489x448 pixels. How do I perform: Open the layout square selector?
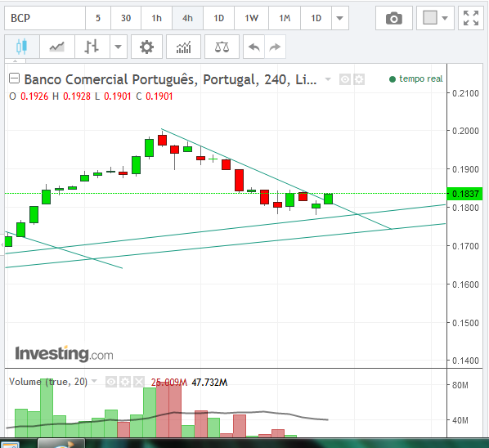coord(435,18)
